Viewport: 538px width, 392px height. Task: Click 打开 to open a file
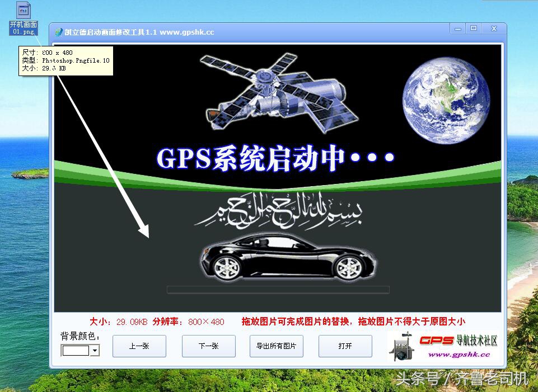tap(345, 346)
